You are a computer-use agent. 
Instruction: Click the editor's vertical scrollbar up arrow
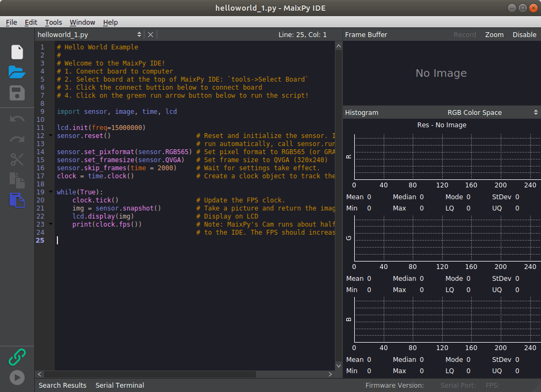click(x=339, y=46)
